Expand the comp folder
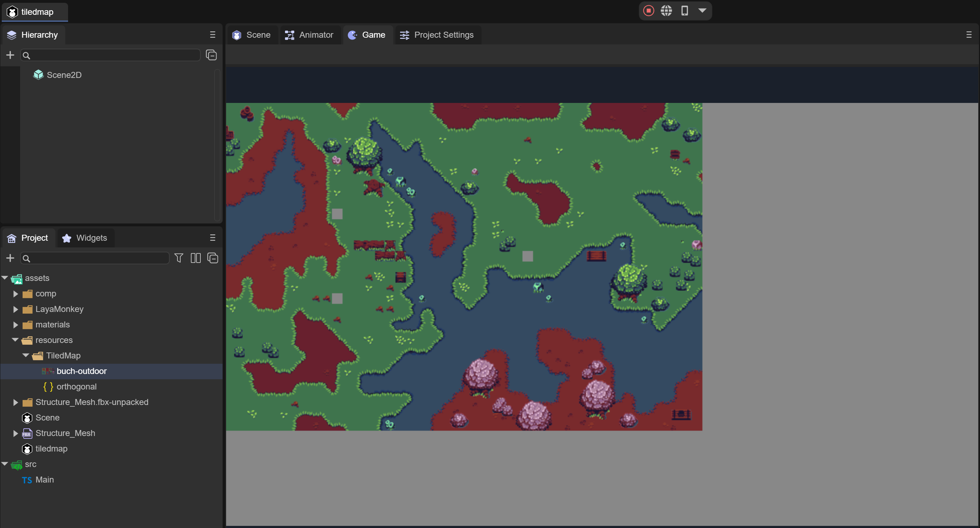980x528 pixels. coord(16,294)
